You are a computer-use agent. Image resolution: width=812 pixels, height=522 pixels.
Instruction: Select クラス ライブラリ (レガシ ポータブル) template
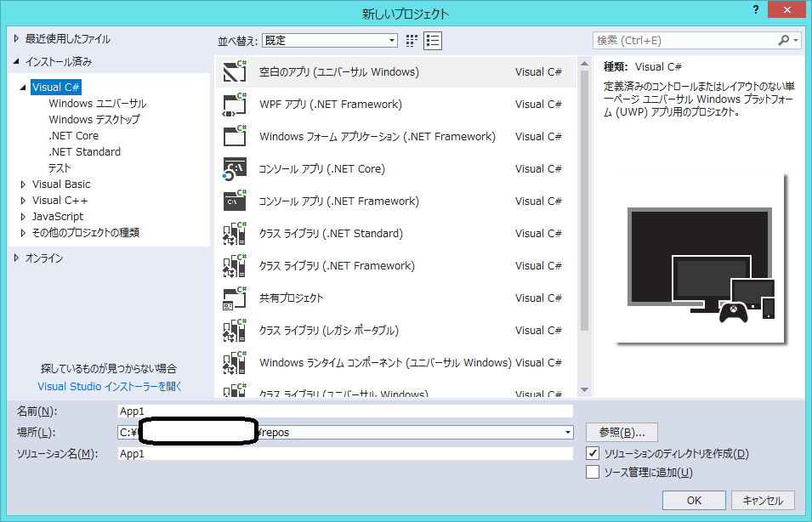tap(395, 331)
